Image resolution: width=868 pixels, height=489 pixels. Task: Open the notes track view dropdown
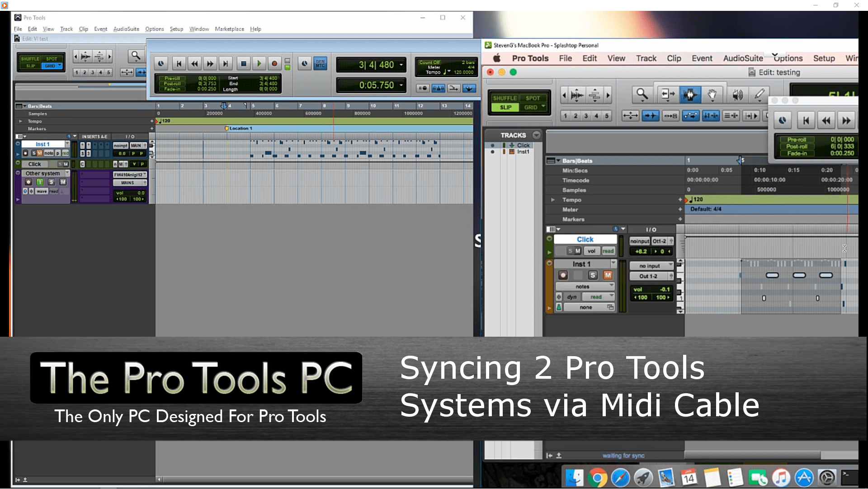[585, 287]
